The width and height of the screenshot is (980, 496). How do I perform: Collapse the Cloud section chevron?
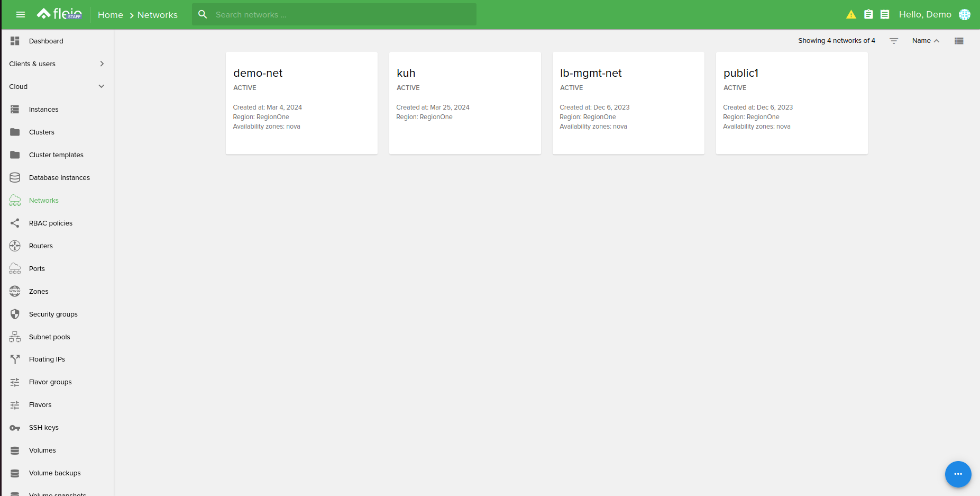coord(101,86)
